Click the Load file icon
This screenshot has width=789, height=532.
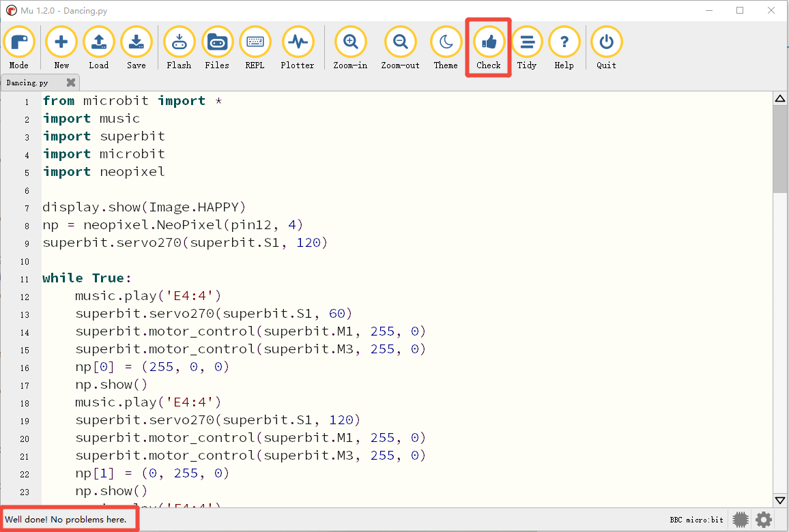tap(98, 42)
